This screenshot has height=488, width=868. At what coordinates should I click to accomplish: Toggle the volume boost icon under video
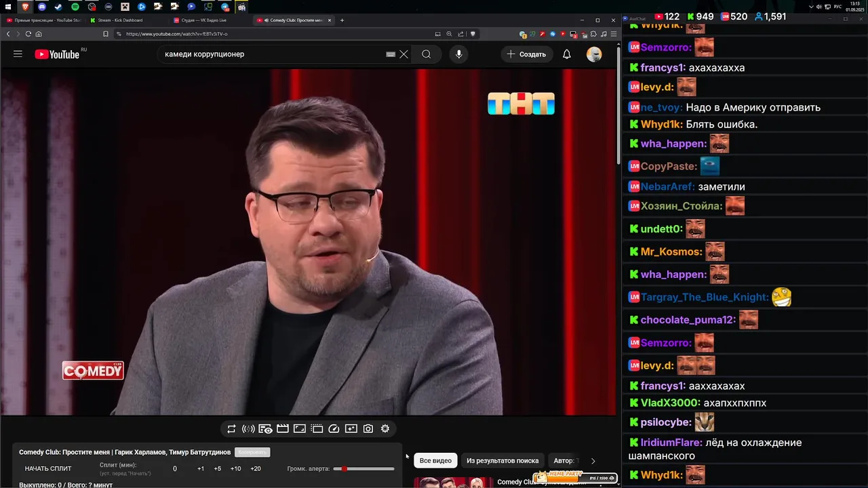coord(248,428)
